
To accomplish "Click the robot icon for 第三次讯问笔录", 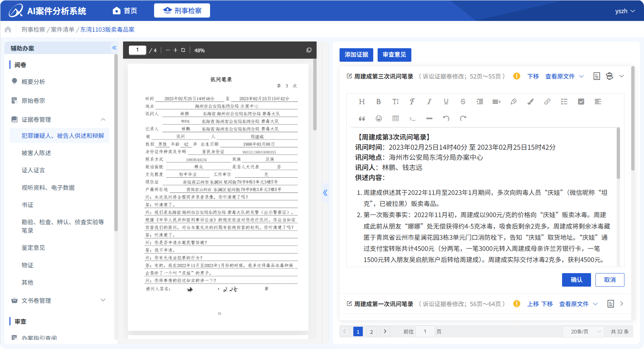I will point(609,76).
